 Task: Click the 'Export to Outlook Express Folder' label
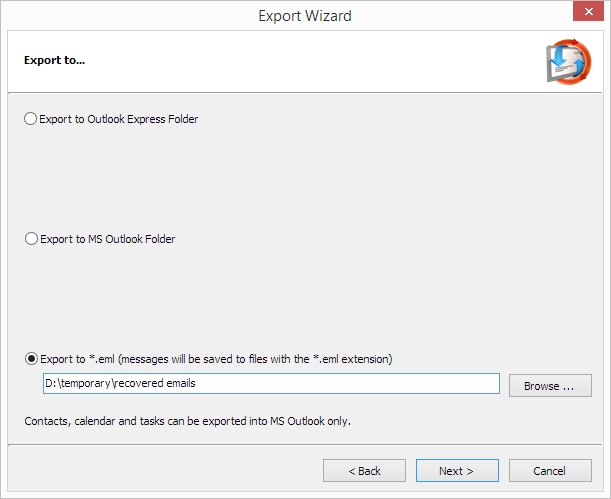[x=118, y=119]
